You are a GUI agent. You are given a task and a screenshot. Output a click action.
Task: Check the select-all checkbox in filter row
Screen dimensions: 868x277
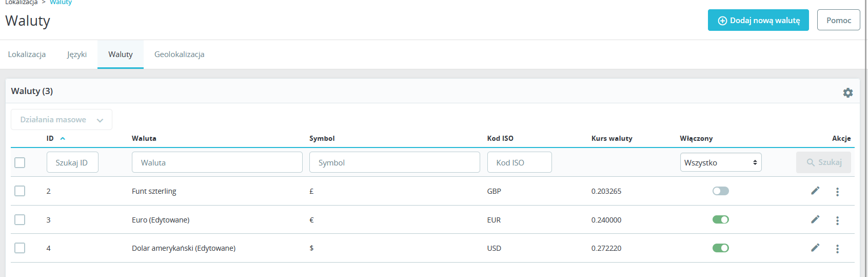(x=20, y=162)
